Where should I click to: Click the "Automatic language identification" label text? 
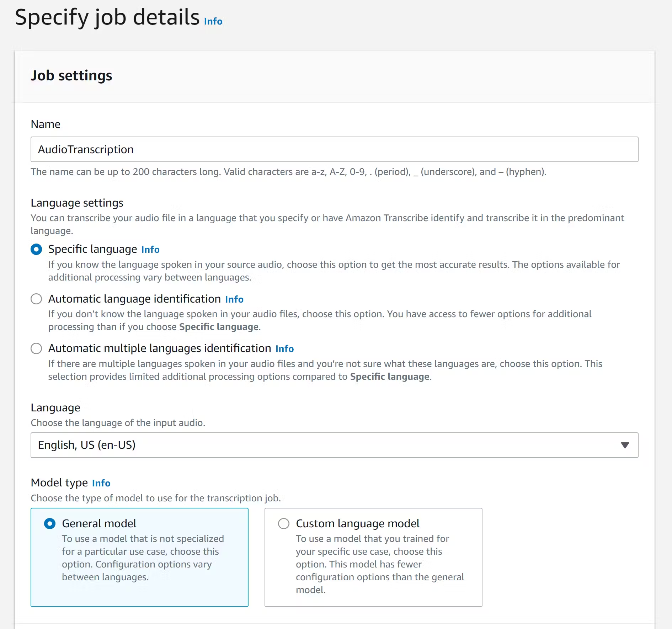tap(134, 299)
